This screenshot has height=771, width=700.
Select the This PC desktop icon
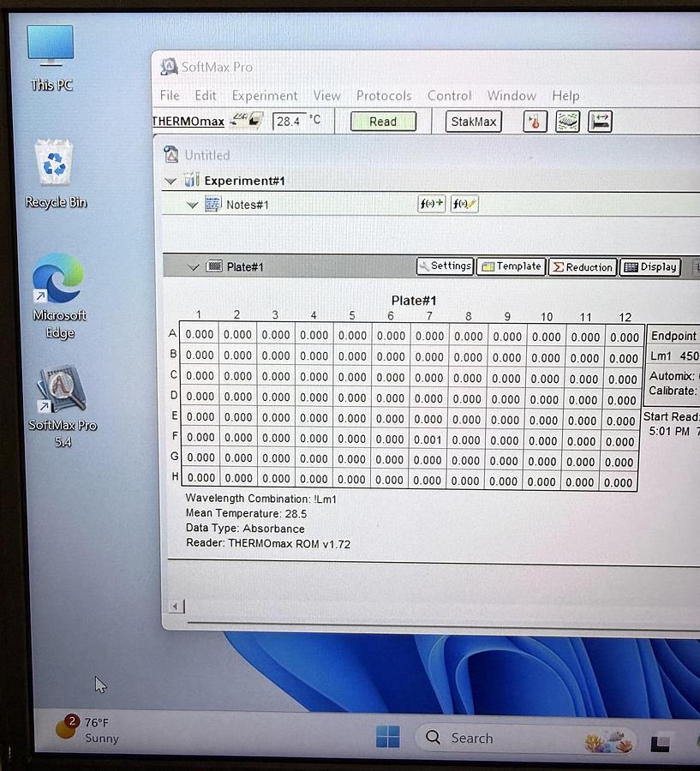tap(51, 58)
